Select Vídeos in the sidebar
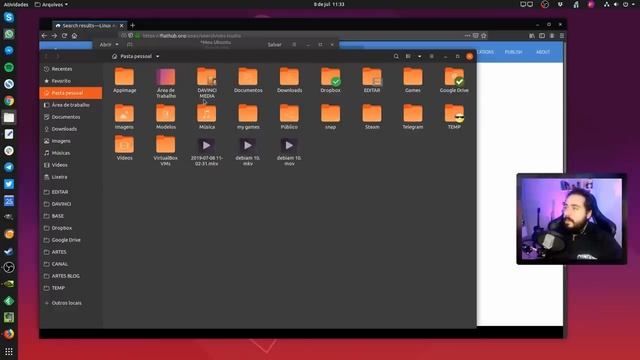 pos(71,165)
